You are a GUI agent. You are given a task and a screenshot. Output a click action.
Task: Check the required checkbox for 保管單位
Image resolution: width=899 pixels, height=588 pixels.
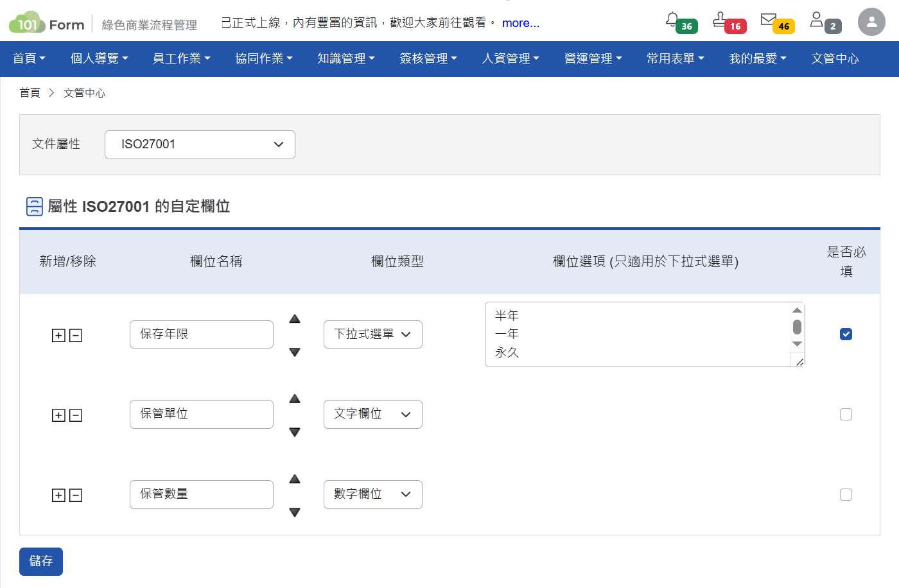846,414
